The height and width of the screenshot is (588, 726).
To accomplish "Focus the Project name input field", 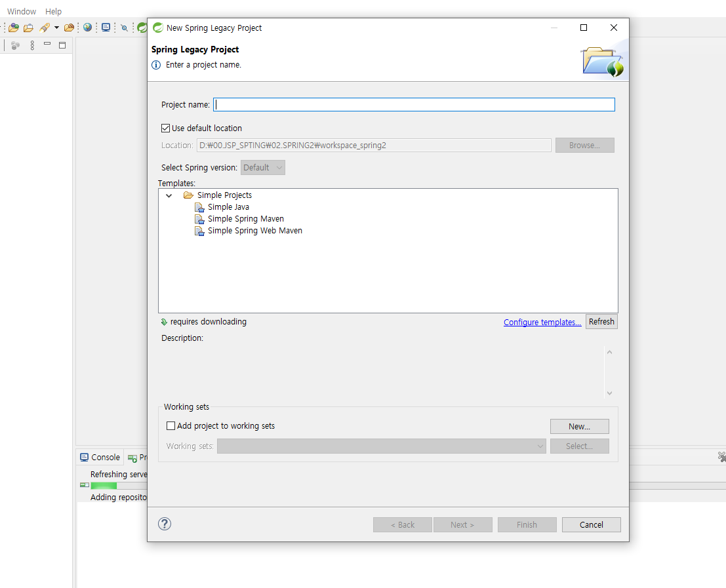I will coord(414,104).
